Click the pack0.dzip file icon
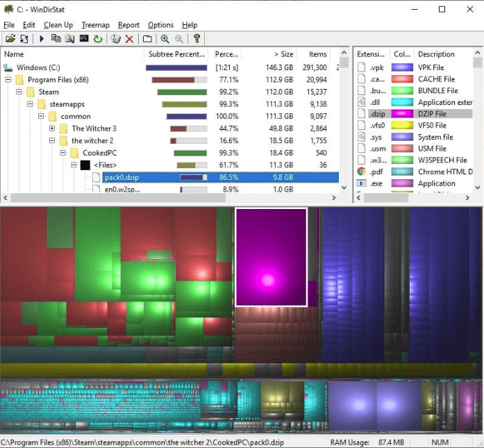This screenshot has height=448, width=484. (x=97, y=177)
